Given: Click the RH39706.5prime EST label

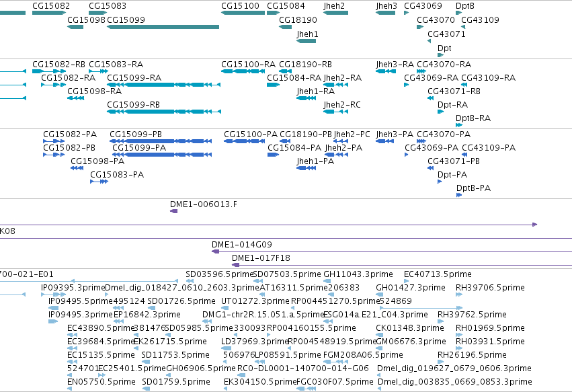Looking at the screenshot, I should click(x=490, y=288).
